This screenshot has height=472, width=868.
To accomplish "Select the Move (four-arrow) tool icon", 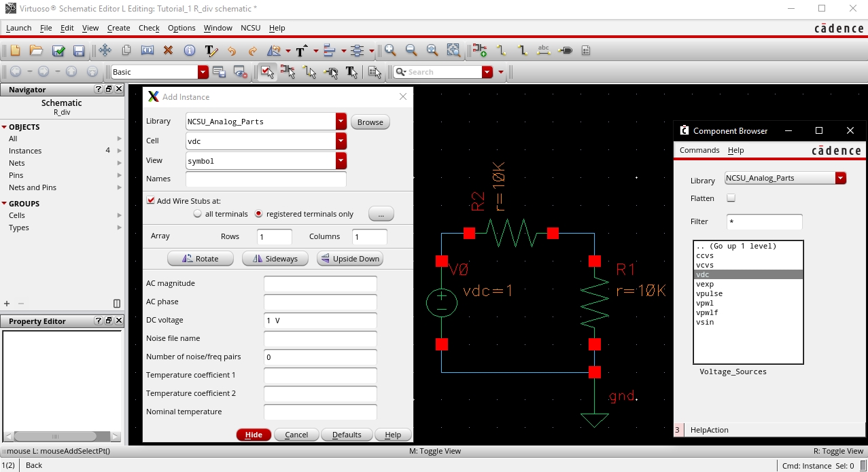I will click(105, 51).
